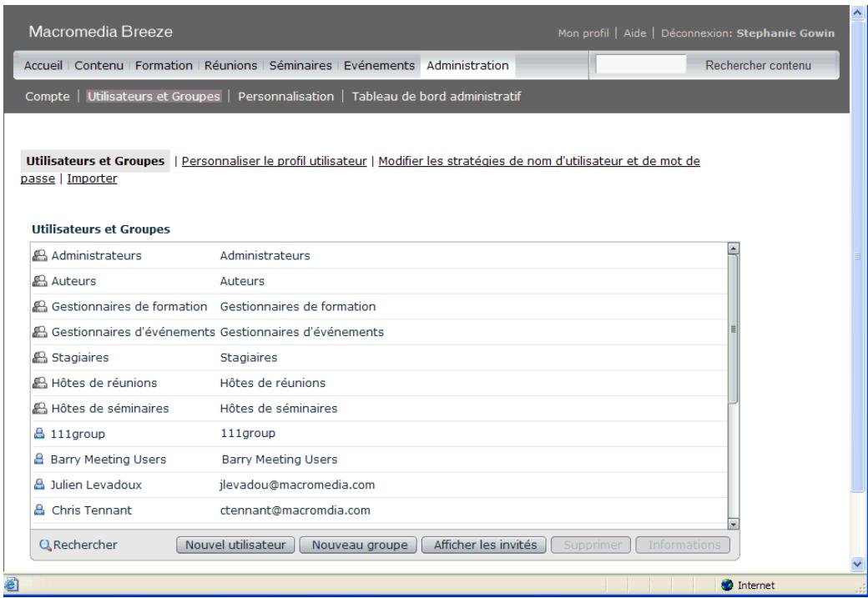This screenshot has width=868, height=598.
Task: Click the Internet Explorer page icon in status bar
Action: [12, 585]
